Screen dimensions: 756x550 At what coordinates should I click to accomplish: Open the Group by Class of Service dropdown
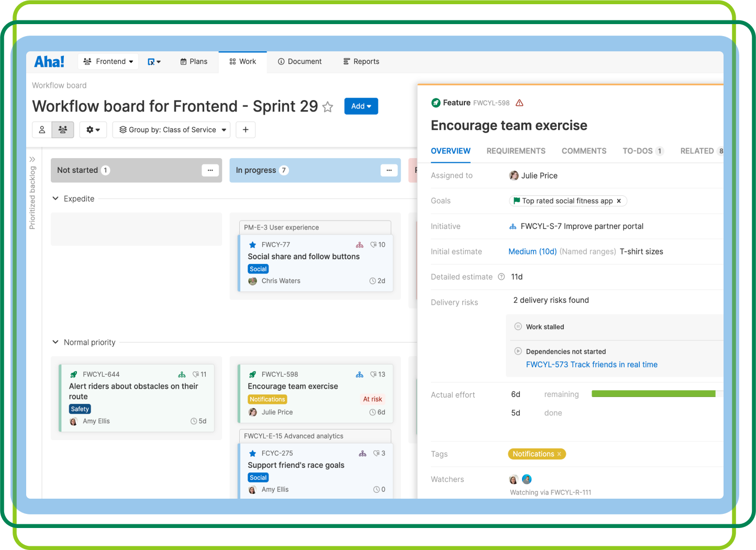click(172, 130)
